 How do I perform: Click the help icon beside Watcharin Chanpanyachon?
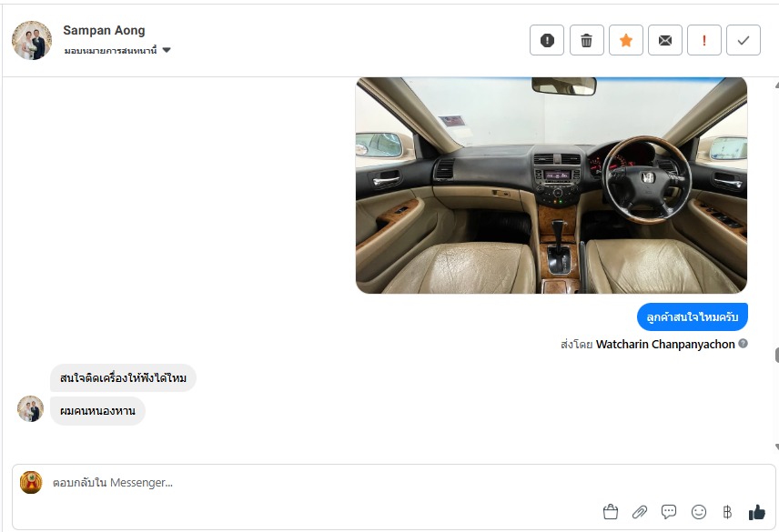pyautogui.click(x=743, y=344)
